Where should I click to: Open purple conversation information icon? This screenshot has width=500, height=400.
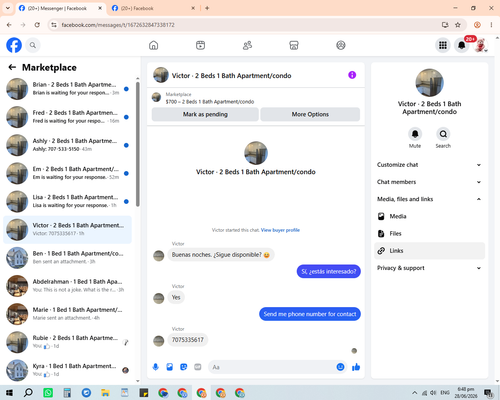(x=352, y=75)
